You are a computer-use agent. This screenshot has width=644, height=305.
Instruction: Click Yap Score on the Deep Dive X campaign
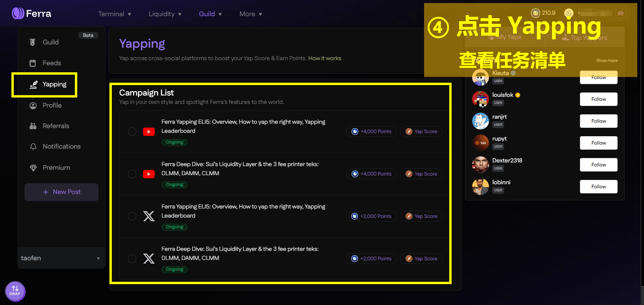click(421, 259)
